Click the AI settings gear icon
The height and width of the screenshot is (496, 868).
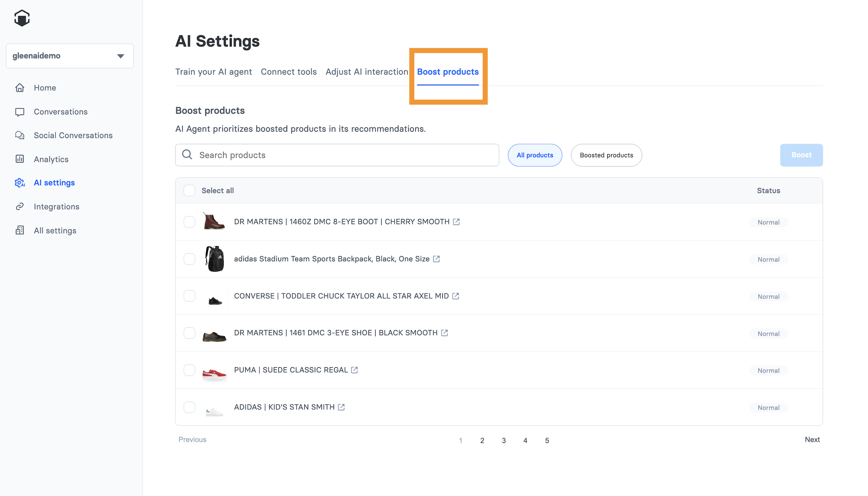[20, 183]
